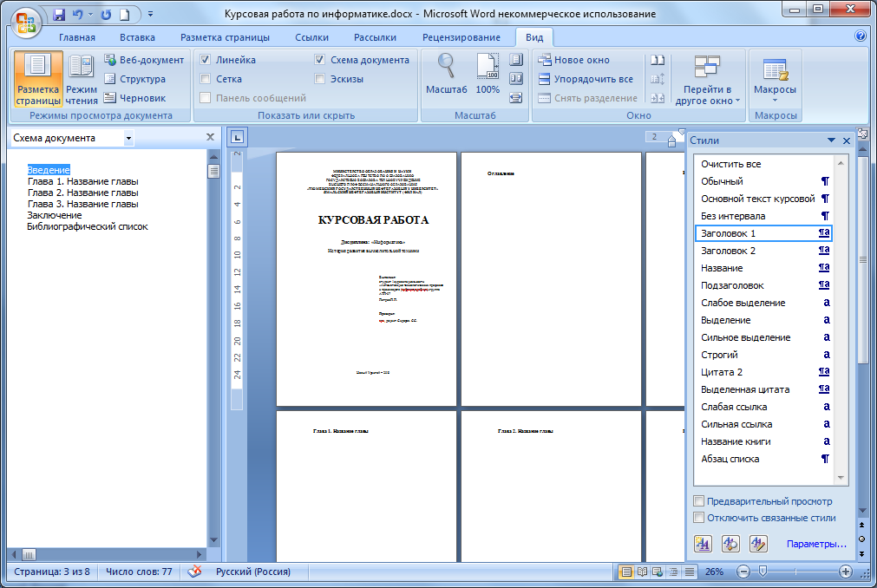Open the Рецензирование tab
Viewport: 877px width, 588px height.
pyautogui.click(x=461, y=37)
